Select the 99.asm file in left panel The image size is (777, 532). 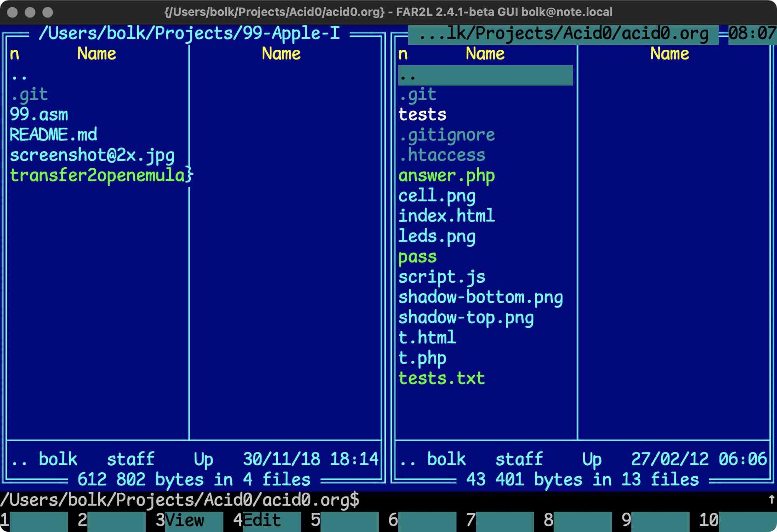[39, 115]
